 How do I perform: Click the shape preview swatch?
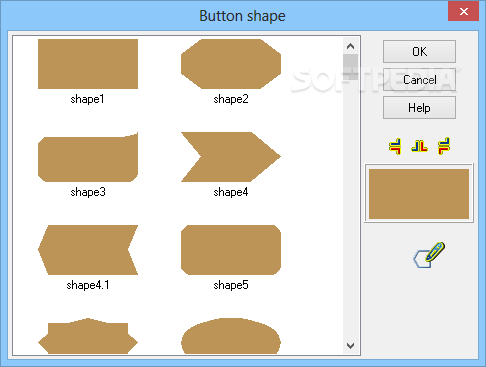[419, 194]
